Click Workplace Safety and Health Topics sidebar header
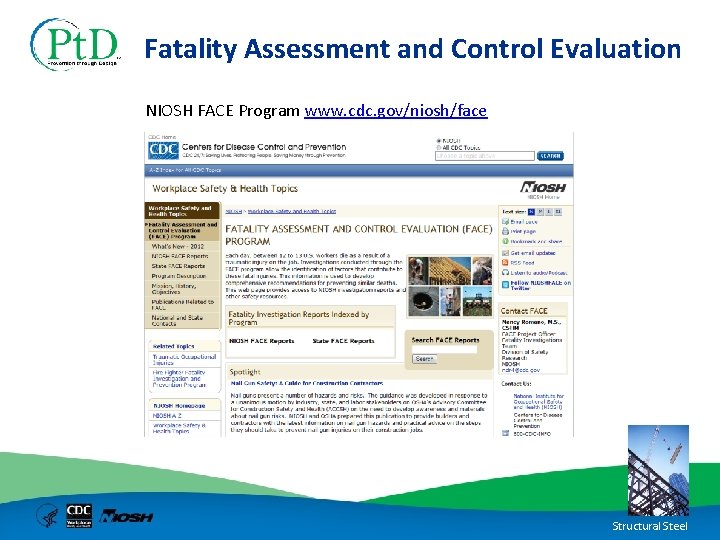Viewport: 720px width, 540px height. pos(182,211)
